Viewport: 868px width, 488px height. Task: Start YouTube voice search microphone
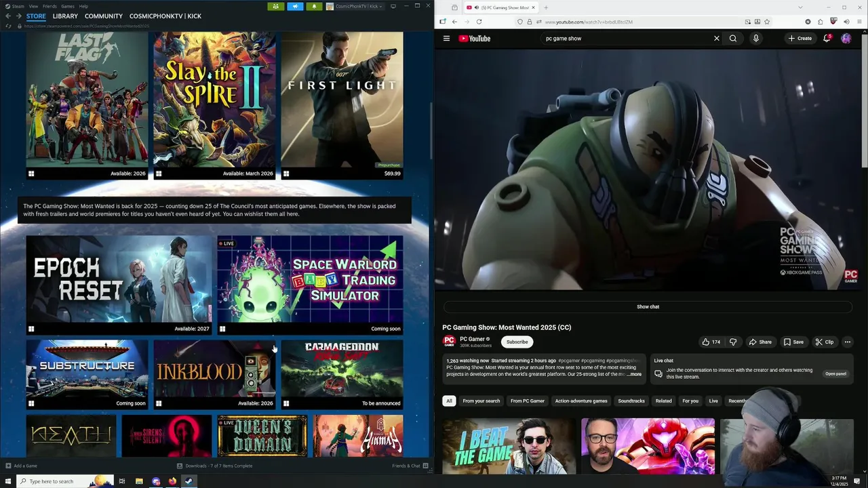coord(755,39)
